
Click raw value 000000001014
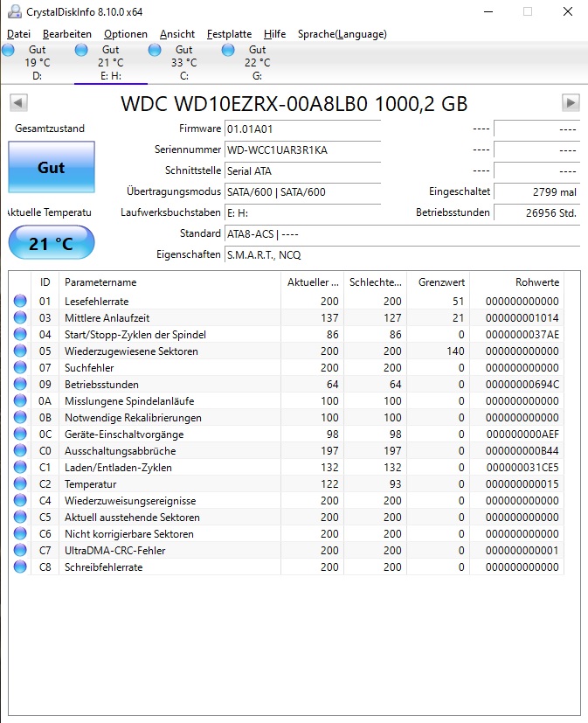click(x=522, y=317)
